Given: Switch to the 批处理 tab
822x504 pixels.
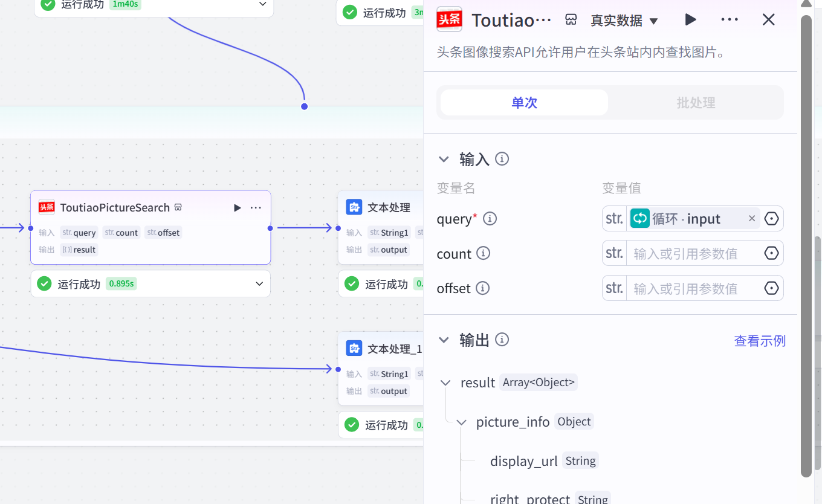Looking at the screenshot, I should point(696,102).
